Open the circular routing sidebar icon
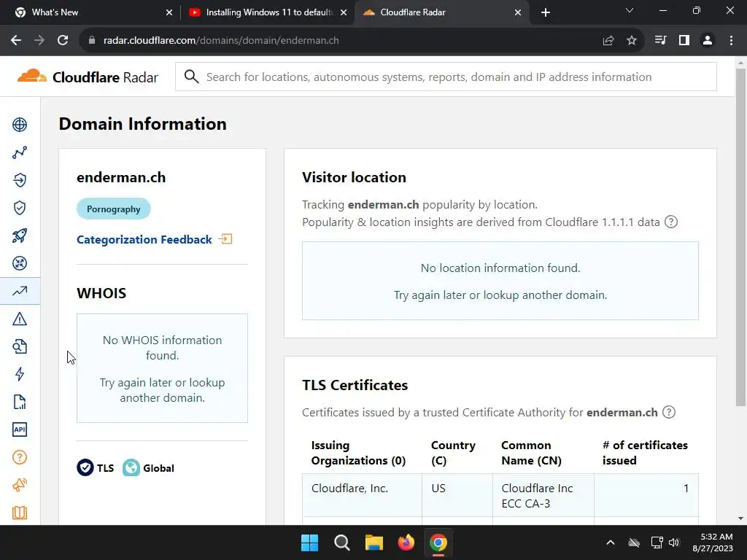The width and height of the screenshot is (747, 560). 20,263
